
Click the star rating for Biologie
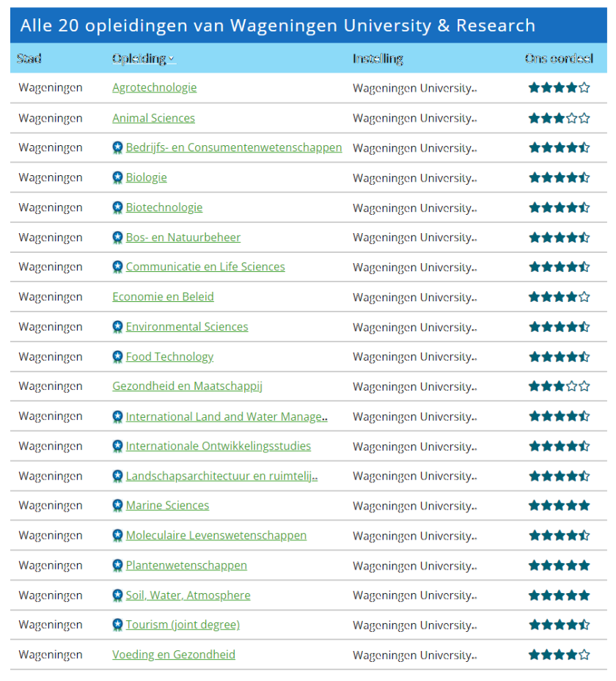pos(559,177)
